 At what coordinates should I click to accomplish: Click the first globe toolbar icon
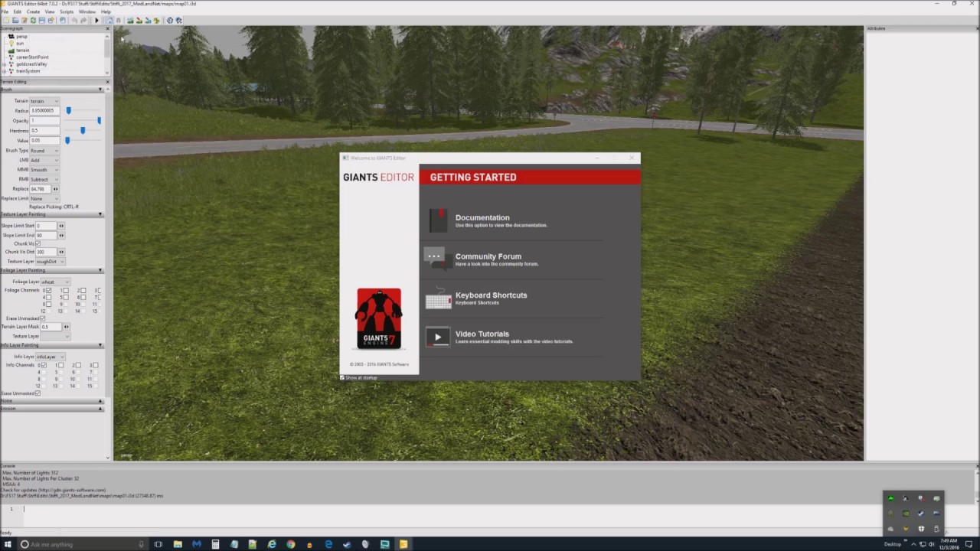170,20
